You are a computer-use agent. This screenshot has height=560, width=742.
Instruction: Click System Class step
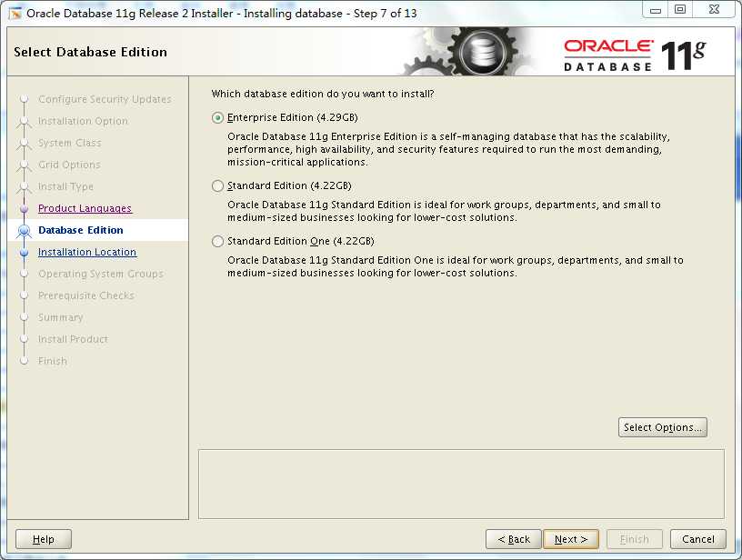[69, 143]
